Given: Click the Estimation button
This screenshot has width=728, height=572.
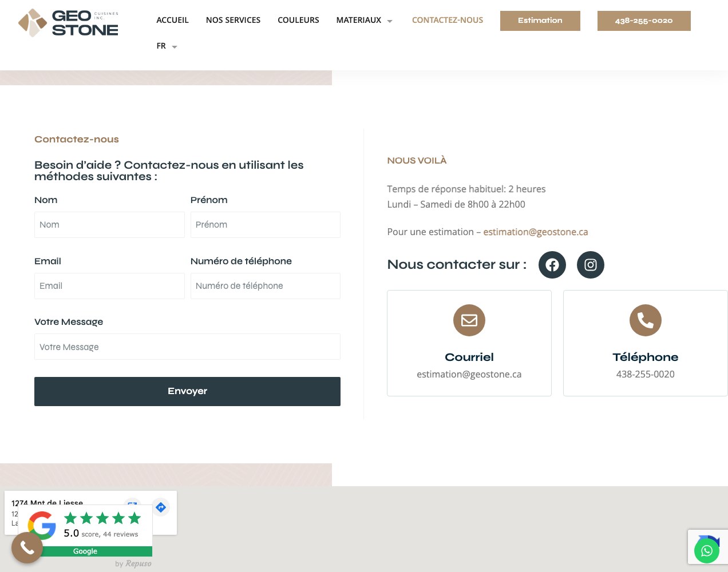Looking at the screenshot, I should [540, 21].
